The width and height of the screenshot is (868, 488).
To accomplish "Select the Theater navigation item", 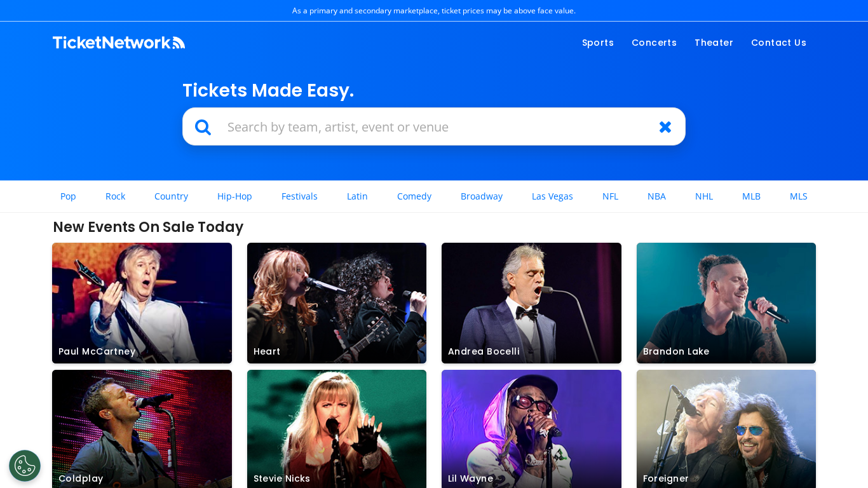I will click(x=714, y=43).
